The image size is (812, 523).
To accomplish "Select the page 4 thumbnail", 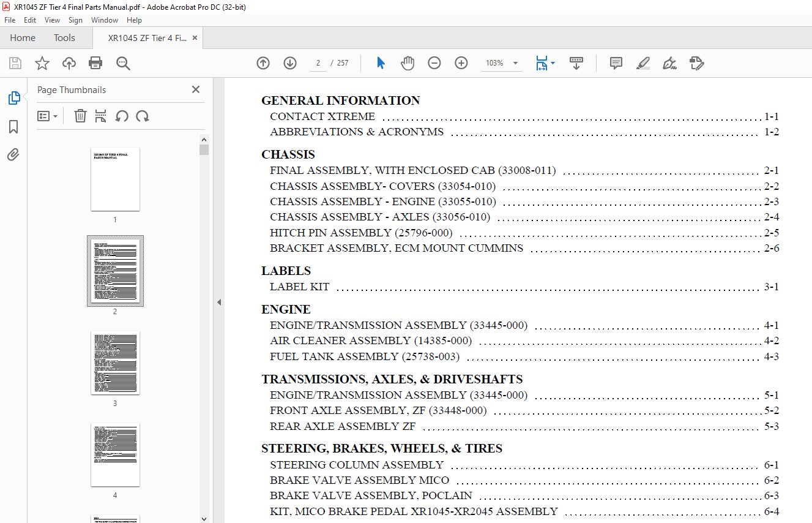I will click(115, 455).
